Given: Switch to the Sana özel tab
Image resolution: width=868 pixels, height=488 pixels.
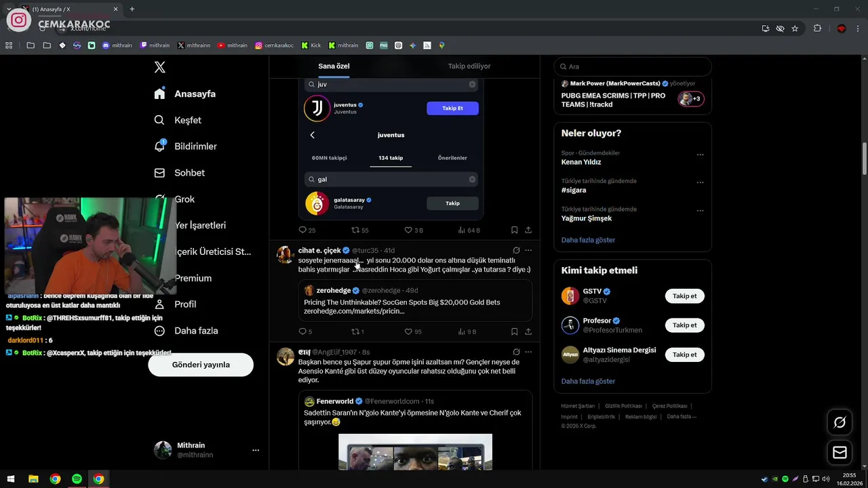Looking at the screenshot, I should (334, 66).
